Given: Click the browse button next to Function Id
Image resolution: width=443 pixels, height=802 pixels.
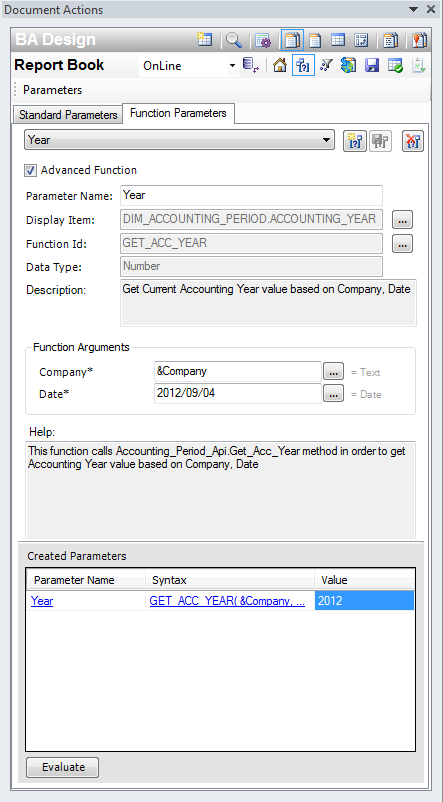Looking at the screenshot, I should coord(403,244).
